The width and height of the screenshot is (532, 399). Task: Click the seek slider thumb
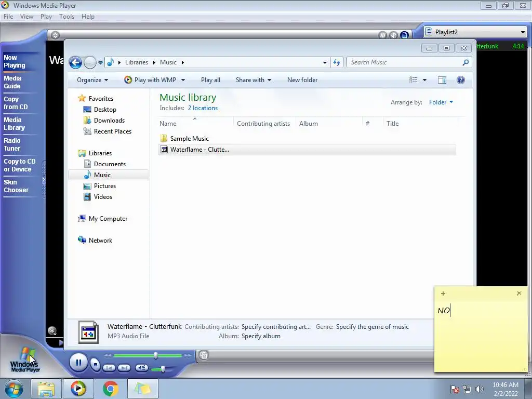click(156, 355)
